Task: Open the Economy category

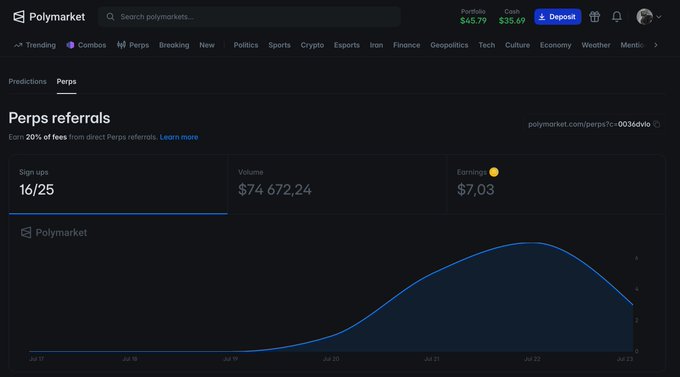Action: (556, 45)
